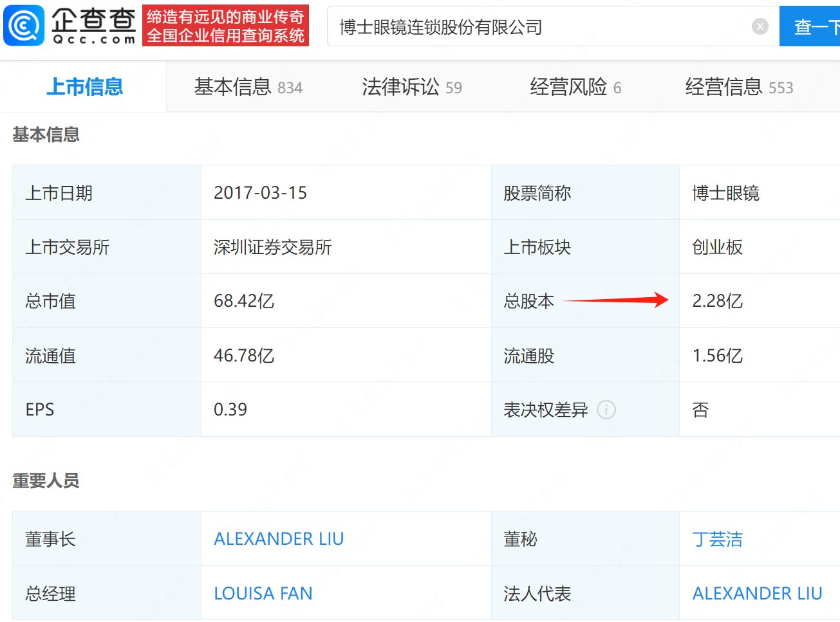Click the 上市交易所 row label
840x622 pixels.
(x=68, y=248)
